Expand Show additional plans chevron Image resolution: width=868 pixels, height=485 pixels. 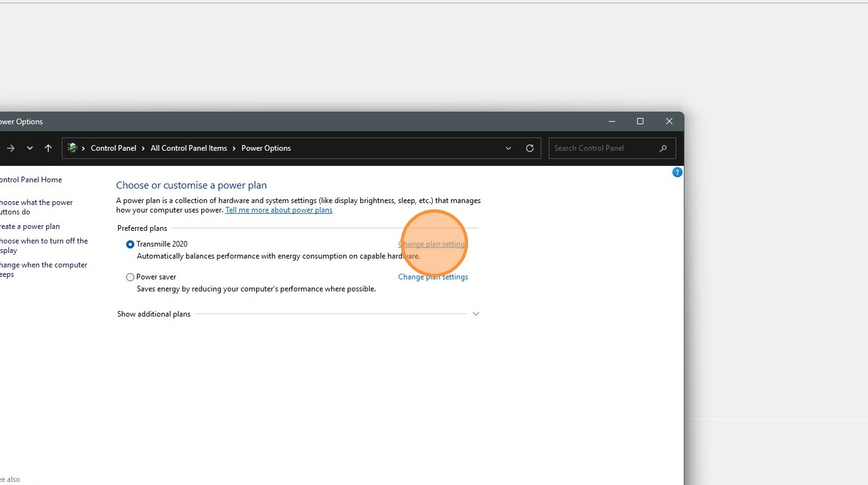point(476,314)
